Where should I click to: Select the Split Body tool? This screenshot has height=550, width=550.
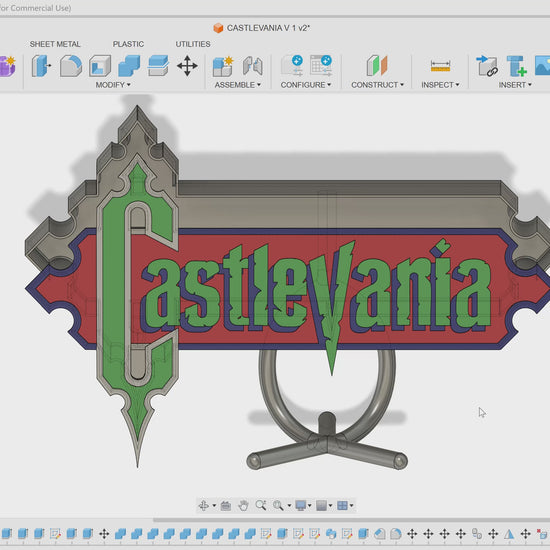[158, 66]
